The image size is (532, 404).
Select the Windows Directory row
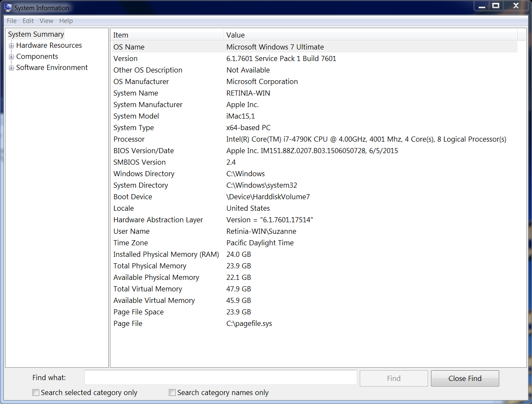(315, 174)
